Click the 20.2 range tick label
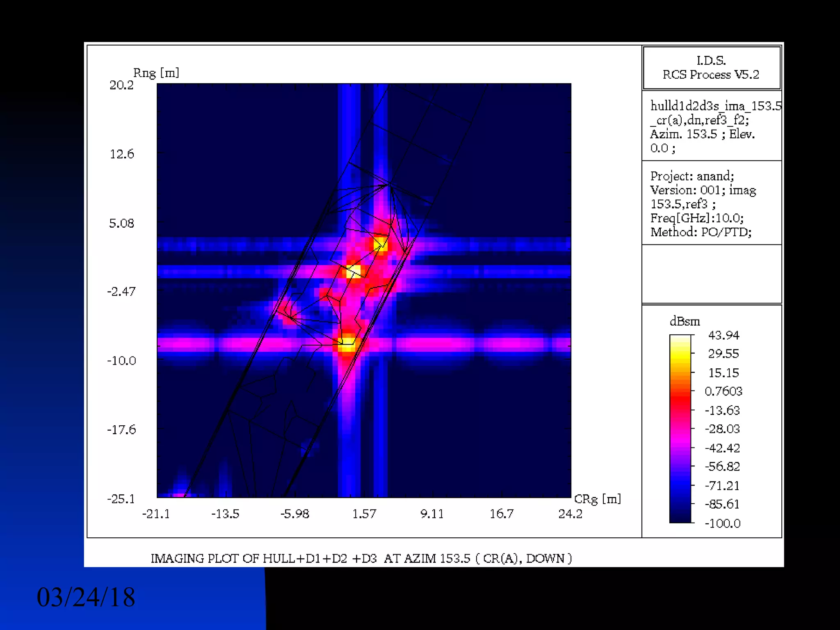 tap(121, 85)
